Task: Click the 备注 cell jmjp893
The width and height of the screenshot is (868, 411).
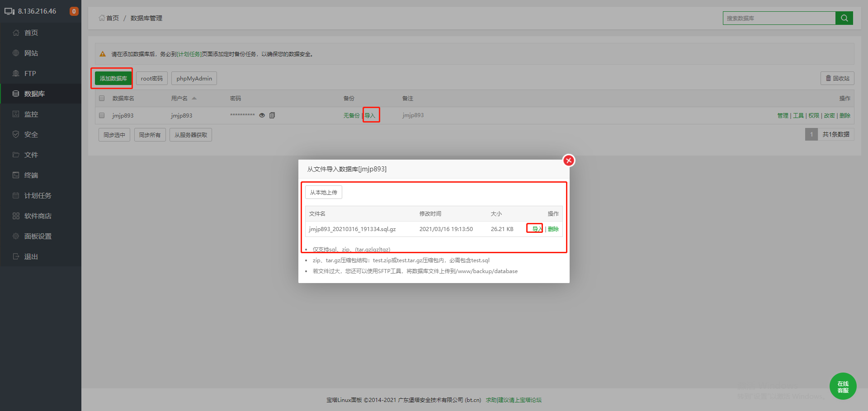Action: 413,115
